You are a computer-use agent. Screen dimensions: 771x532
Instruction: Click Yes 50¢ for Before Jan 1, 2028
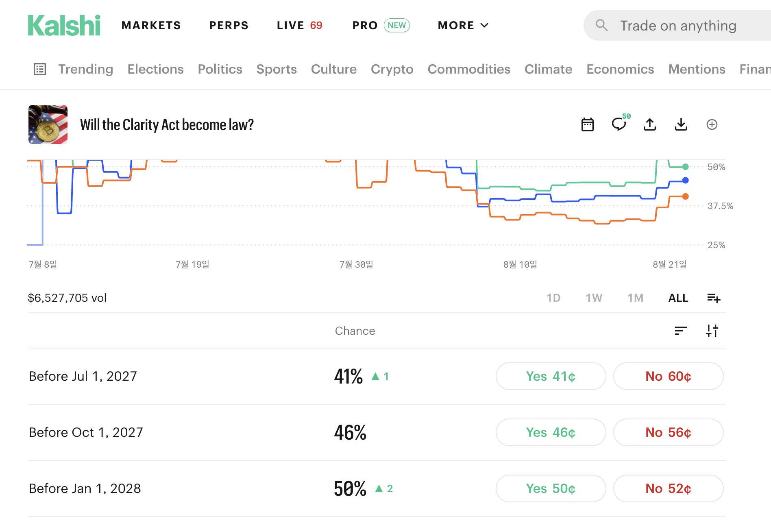[x=551, y=488]
